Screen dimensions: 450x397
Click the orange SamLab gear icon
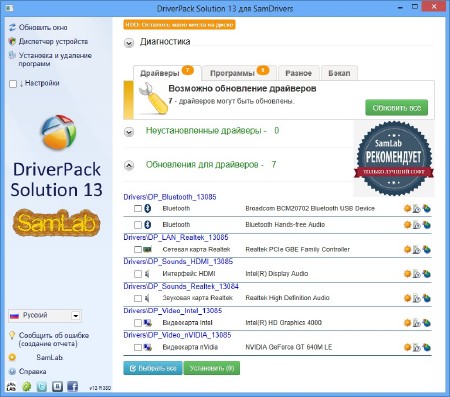pos(12,357)
